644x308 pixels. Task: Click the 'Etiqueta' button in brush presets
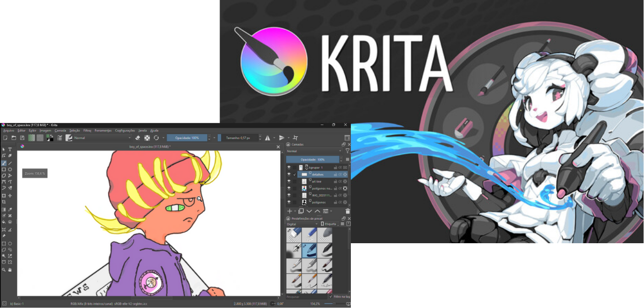[x=329, y=224]
